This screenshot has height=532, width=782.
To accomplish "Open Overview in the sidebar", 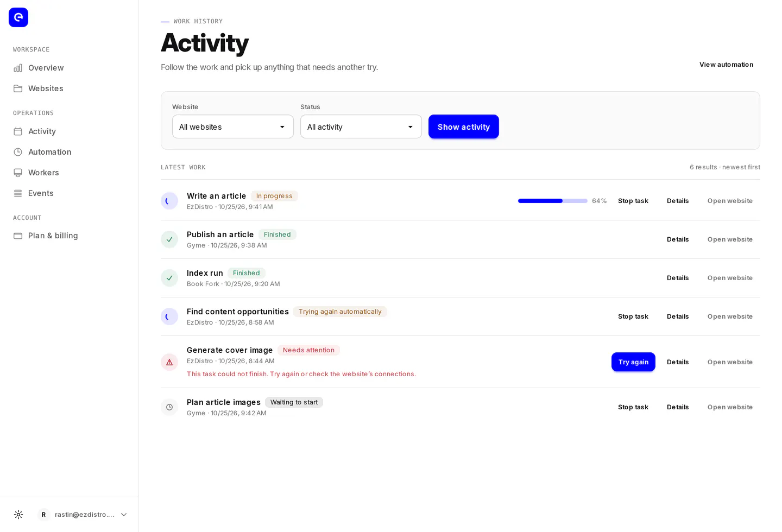I will pyautogui.click(x=69, y=68).
